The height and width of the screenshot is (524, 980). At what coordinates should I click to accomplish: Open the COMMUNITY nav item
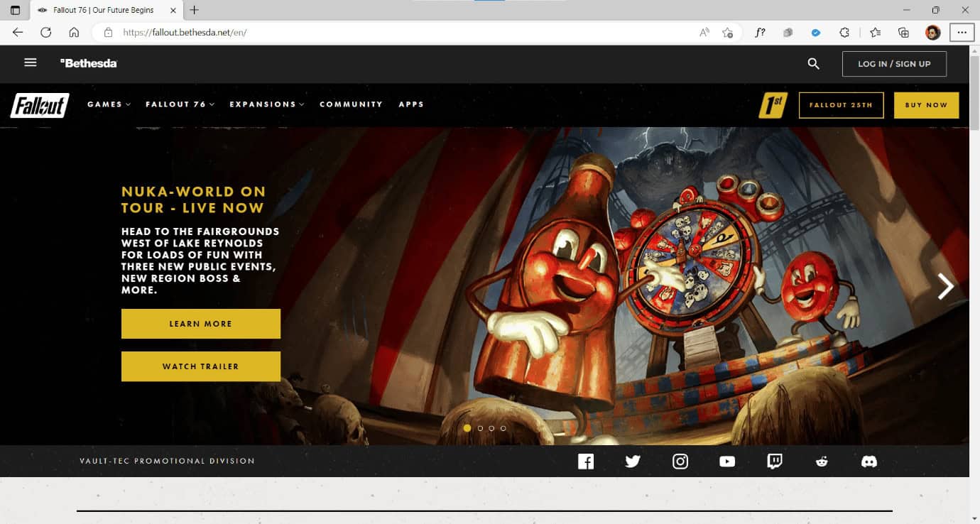tap(351, 104)
